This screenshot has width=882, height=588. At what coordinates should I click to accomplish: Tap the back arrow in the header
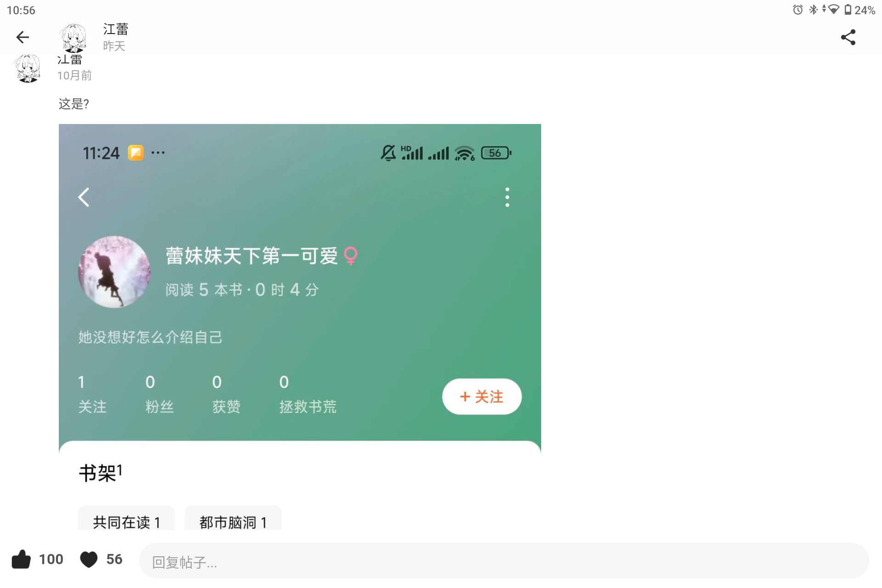pos(23,37)
